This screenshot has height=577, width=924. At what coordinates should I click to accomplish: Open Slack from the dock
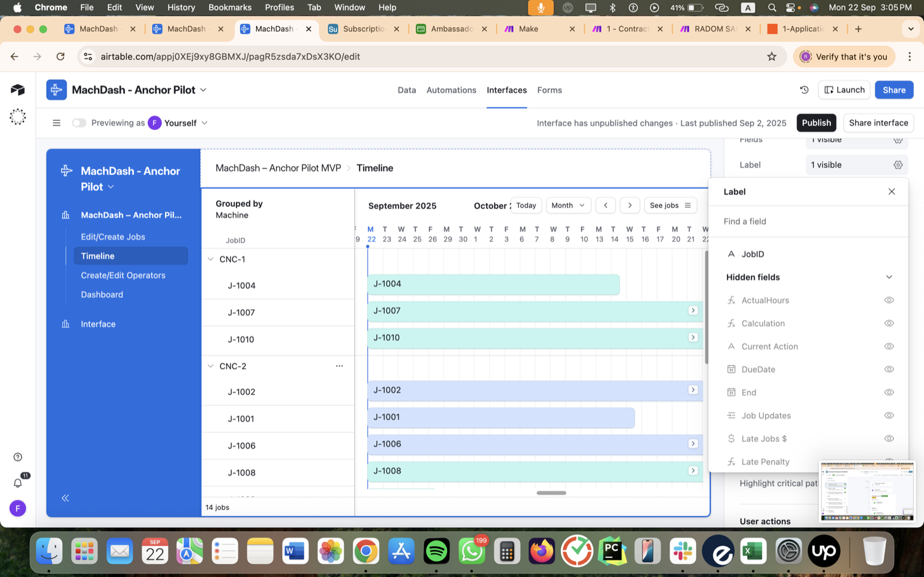683,551
